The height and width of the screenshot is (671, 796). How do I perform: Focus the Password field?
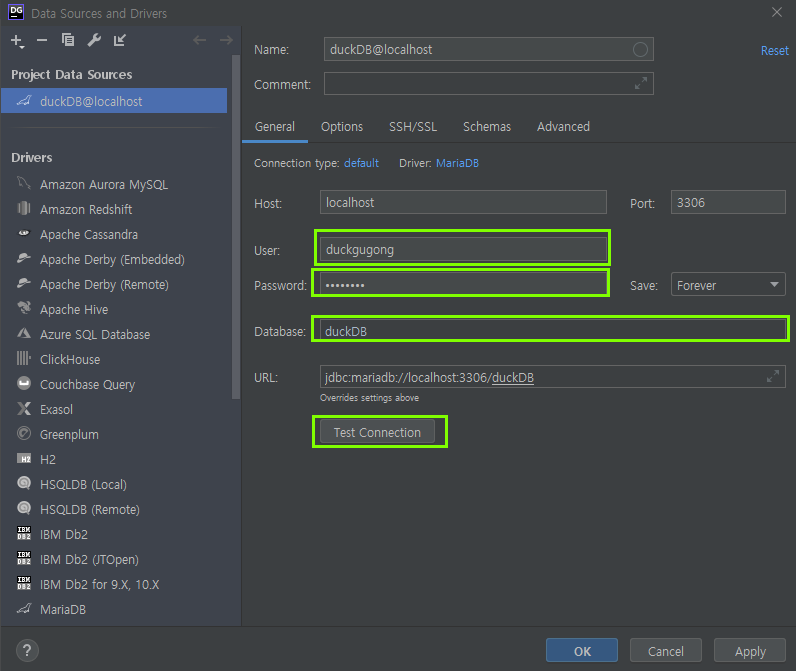463,284
